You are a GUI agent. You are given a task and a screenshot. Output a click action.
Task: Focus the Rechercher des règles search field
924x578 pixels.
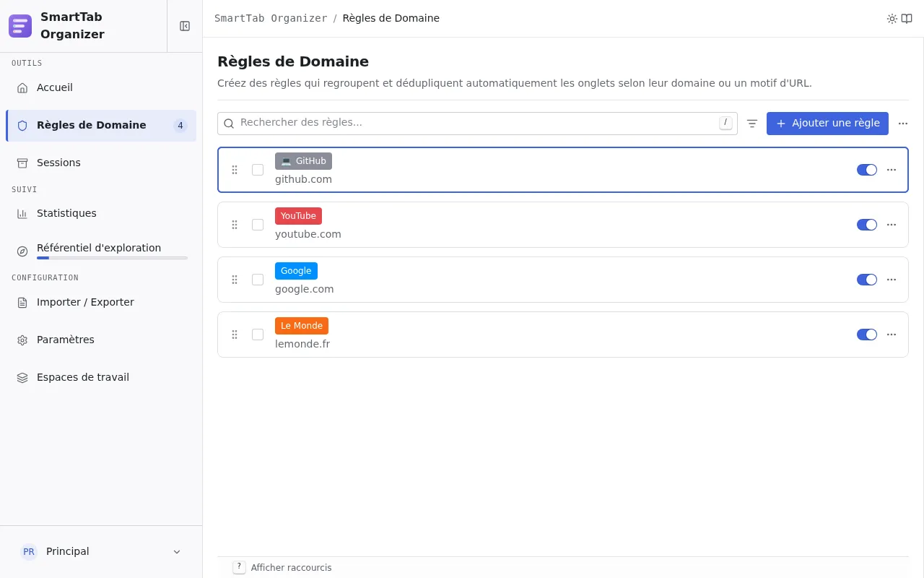(x=477, y=124)
